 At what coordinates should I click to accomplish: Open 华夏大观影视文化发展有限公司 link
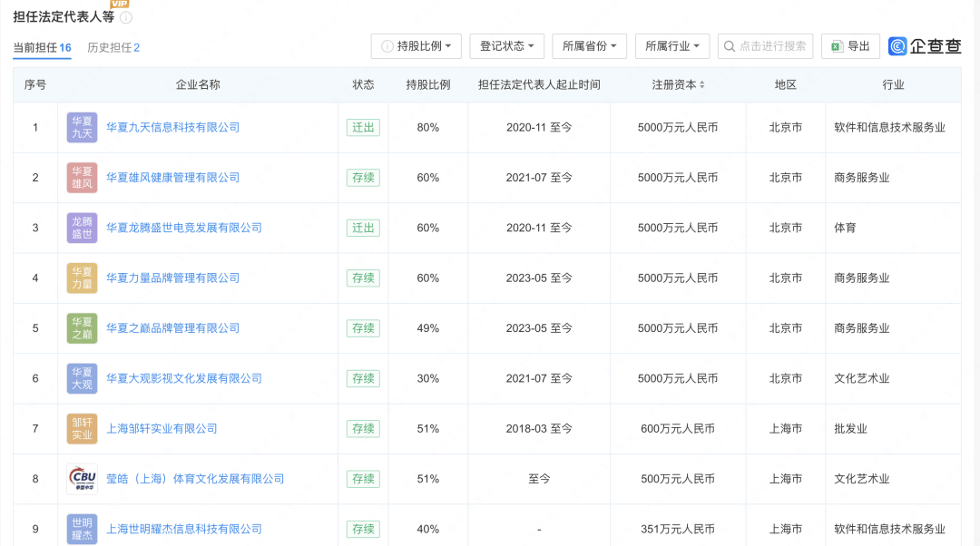pos(184,378)
